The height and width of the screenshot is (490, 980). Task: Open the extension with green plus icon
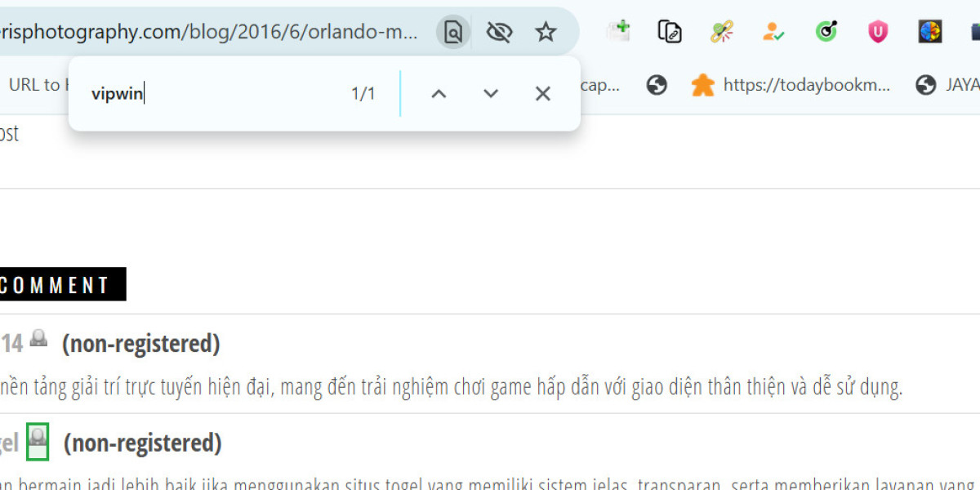pos(617,31)
